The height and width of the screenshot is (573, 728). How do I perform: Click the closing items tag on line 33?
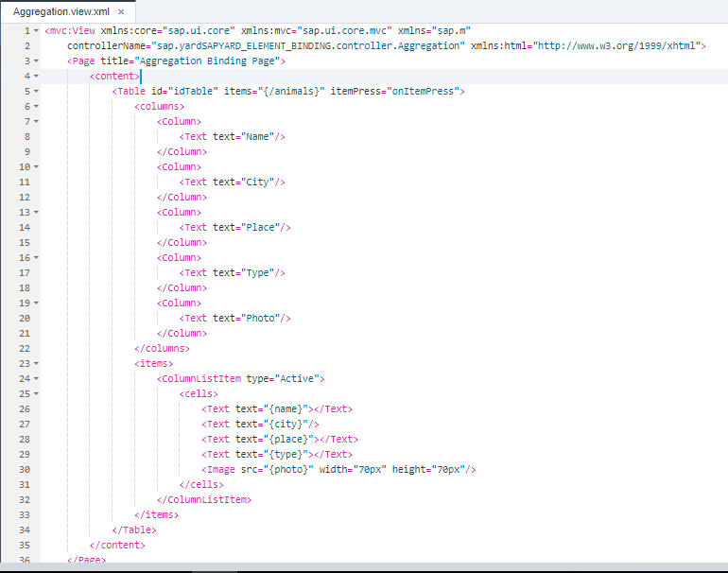pyautogui.click(x=156, y=515)
